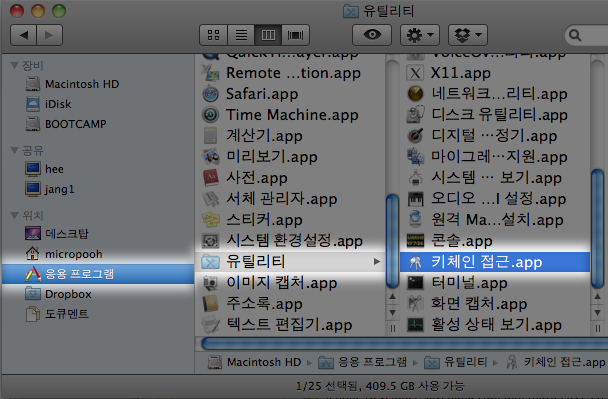Screen dimensions: 608x399
Task: Select the Safari.app compass icon
Action: (x=211, y=94)
